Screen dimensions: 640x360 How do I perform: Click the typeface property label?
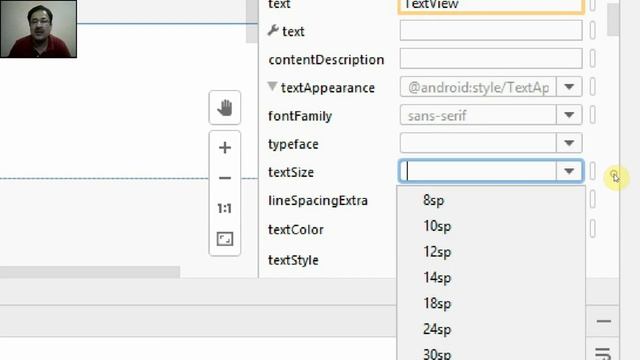point(293,144)
